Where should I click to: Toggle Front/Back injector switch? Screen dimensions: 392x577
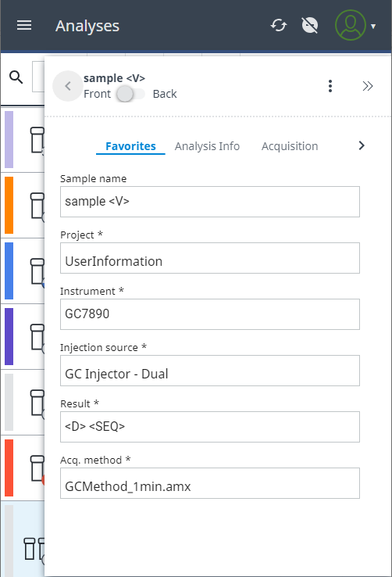(x=130, y=94)
